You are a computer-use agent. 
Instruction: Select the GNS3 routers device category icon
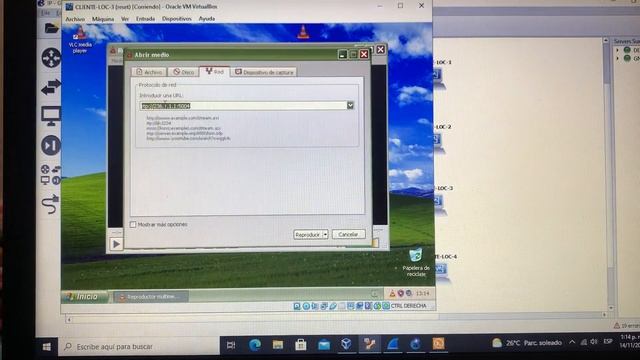point(51,58)
